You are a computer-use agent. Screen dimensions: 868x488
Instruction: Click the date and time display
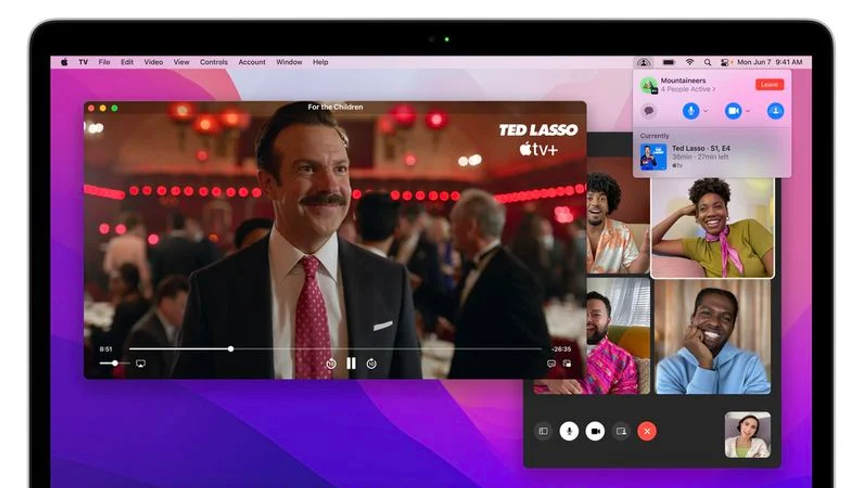[769, 62]
